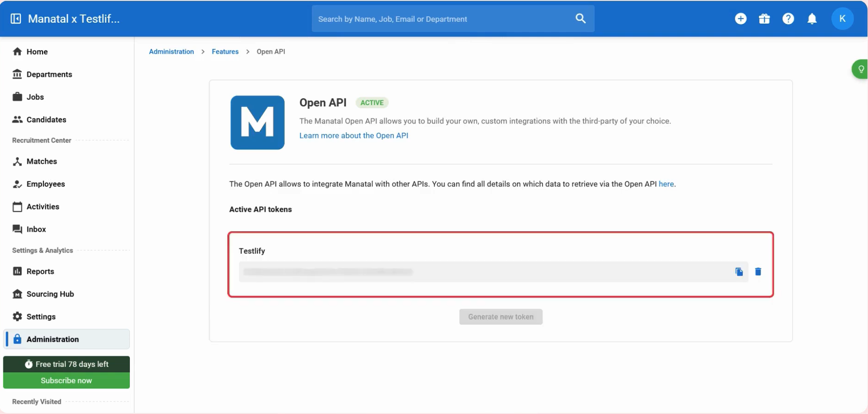The image size is (868, 414).
Task: Click the Features breadcrumb link
Action: tap(225, 52)
